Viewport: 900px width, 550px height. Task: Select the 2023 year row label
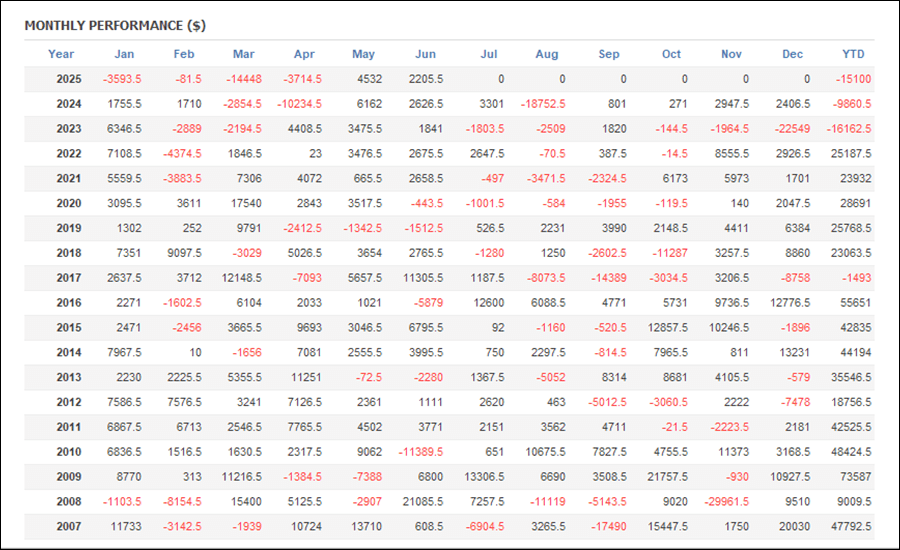[x=69, y=129]
